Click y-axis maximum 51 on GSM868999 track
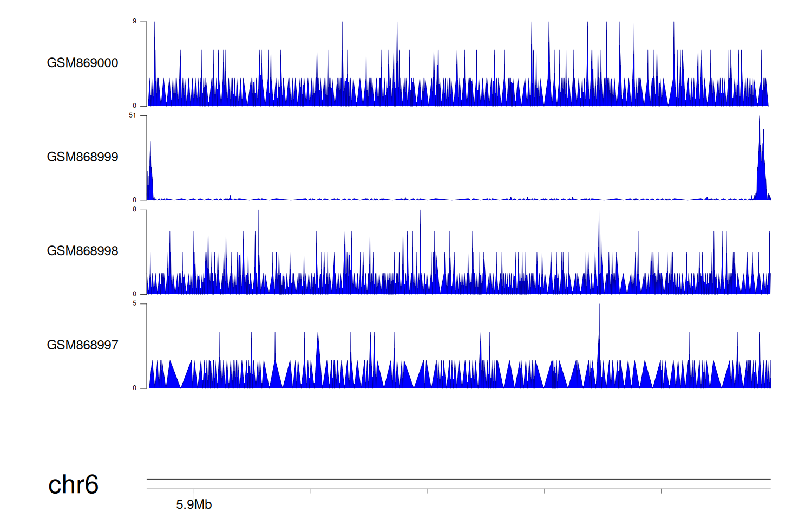Image resolution: width=812 pixels, height=531 pixels. pos(133,115)
